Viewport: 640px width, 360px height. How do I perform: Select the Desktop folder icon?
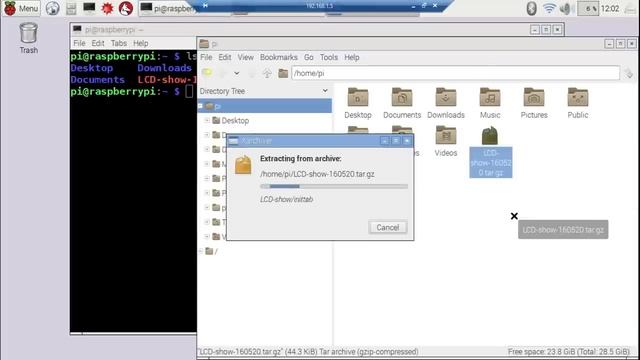pos(358,103)
